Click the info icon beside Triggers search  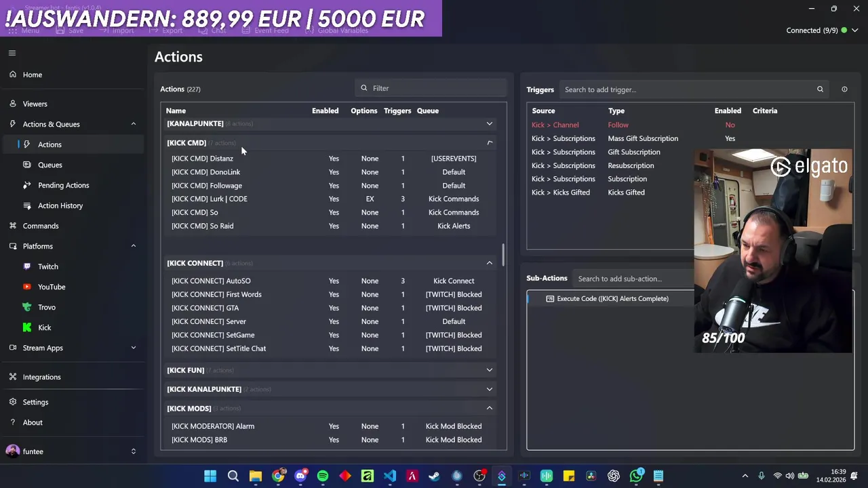pyautogui.click(x=844, y=89)
